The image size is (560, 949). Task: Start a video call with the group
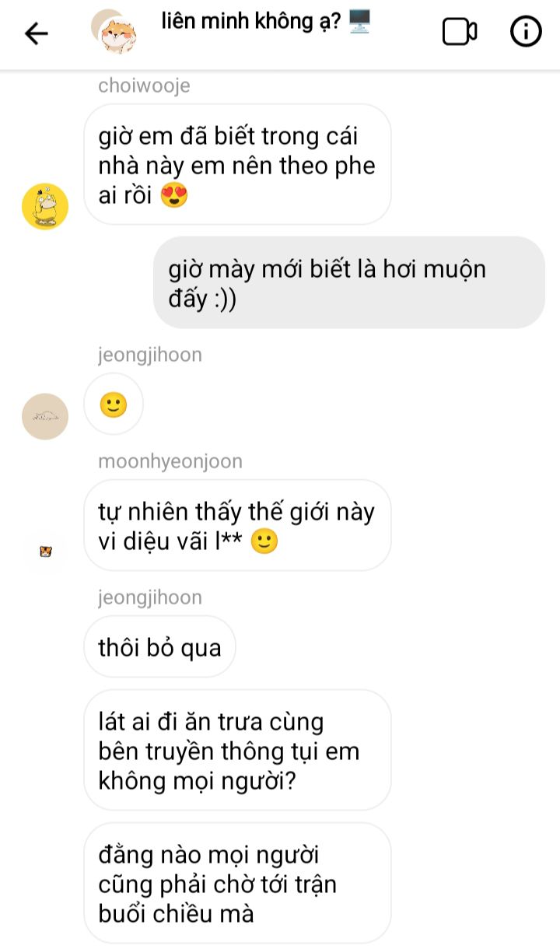459,32
